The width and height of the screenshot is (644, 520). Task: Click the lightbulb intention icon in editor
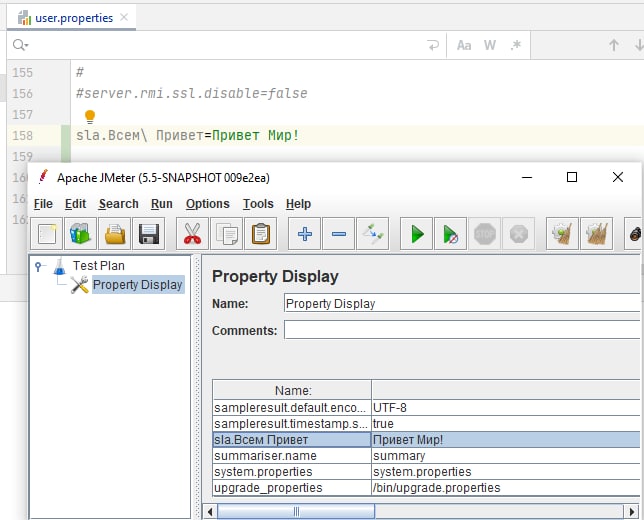pyautogui.click(x=90, y=117)
